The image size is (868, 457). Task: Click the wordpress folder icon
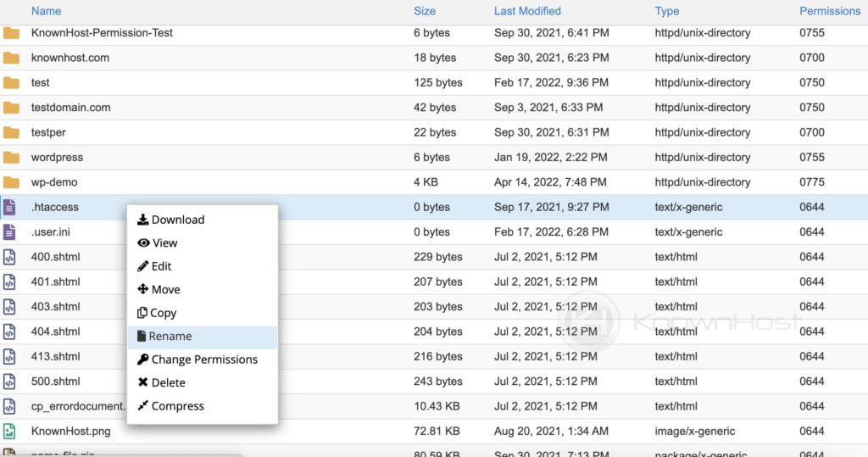coord(11,158)
